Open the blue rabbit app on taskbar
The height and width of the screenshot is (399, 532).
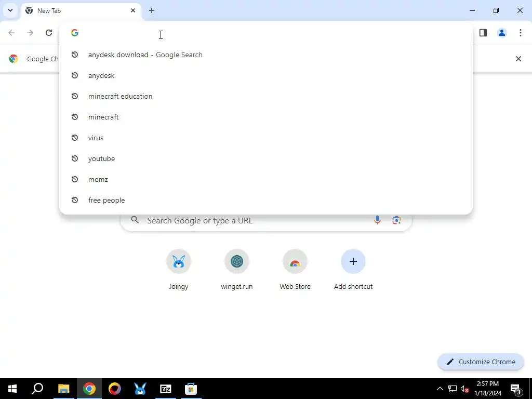140,389
